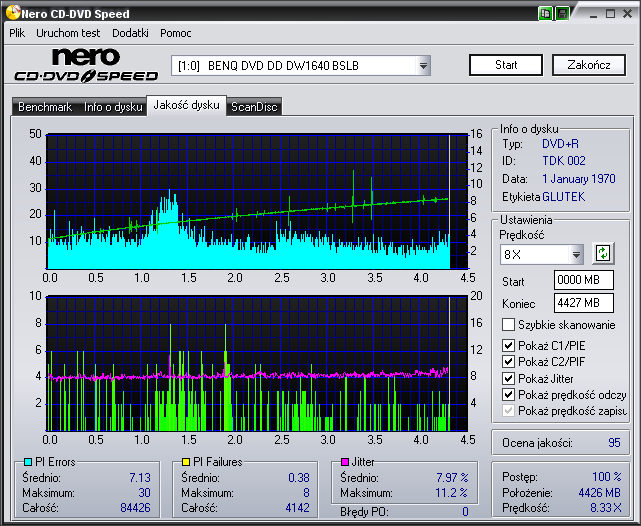Click the Start position field 0000 MB
This screenshot has width=641, height=526.
[584, 280]
